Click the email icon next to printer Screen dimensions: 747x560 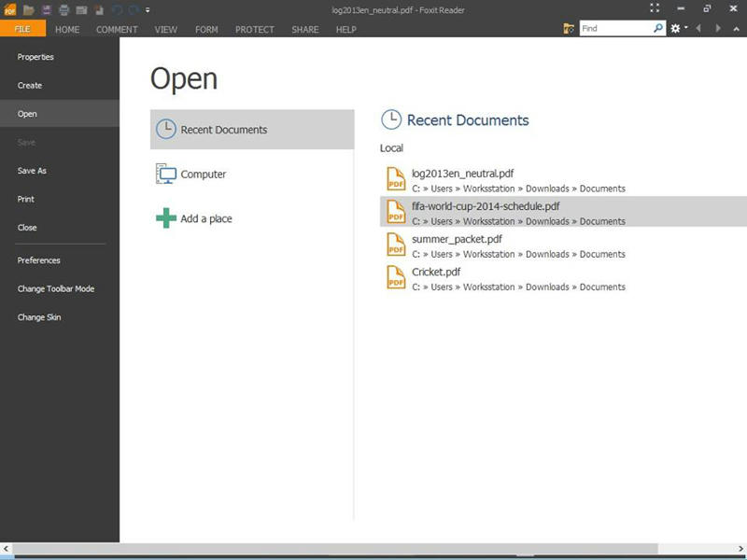81,9
